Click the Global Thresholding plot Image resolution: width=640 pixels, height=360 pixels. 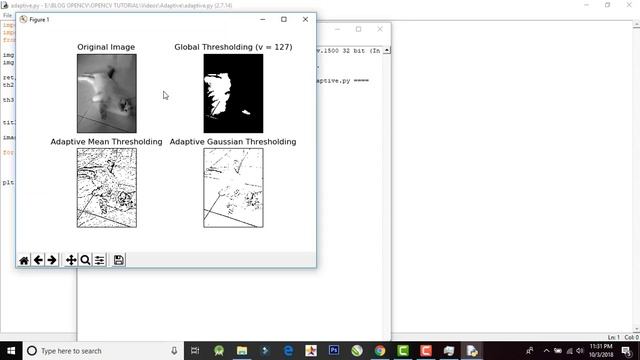tap(233, 93)
